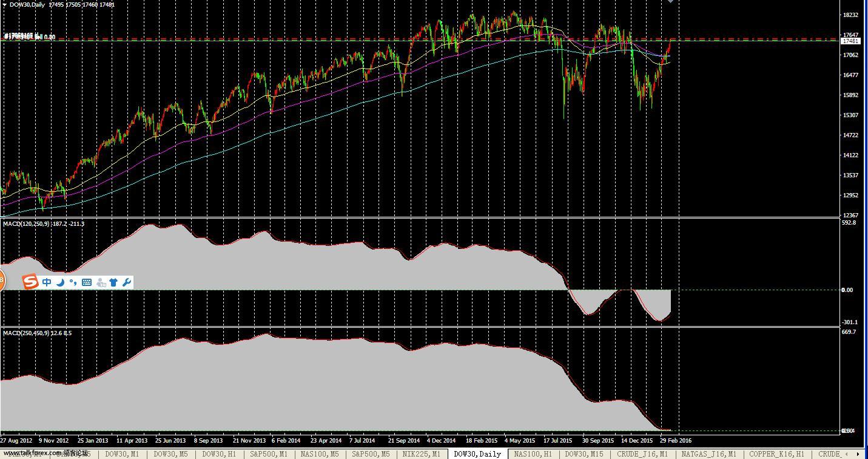Click the 6 Feb 2014 date label
Viewport: 868px width, 459px height.
tap(286, 441)
